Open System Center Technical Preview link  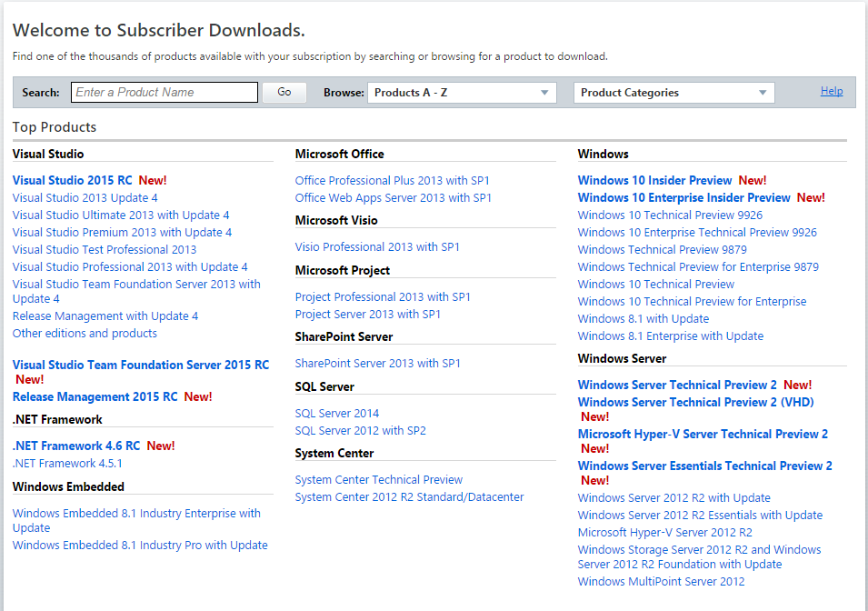(x=379, y=479)
